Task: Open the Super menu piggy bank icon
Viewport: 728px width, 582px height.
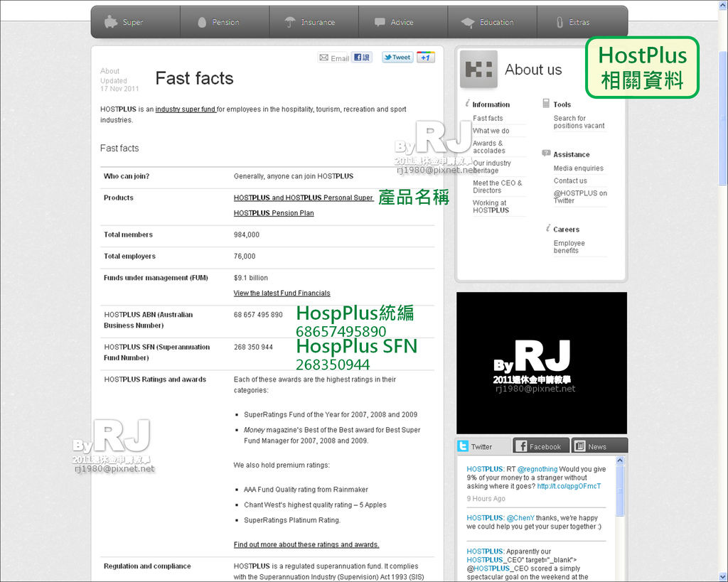Action: coord(110,22)
